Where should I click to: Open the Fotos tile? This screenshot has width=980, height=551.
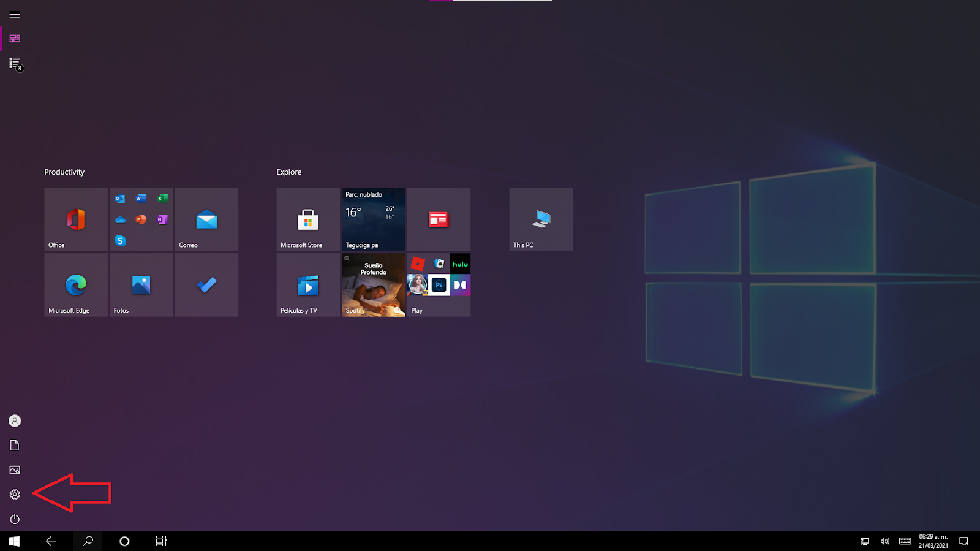[x=141, y=285]
